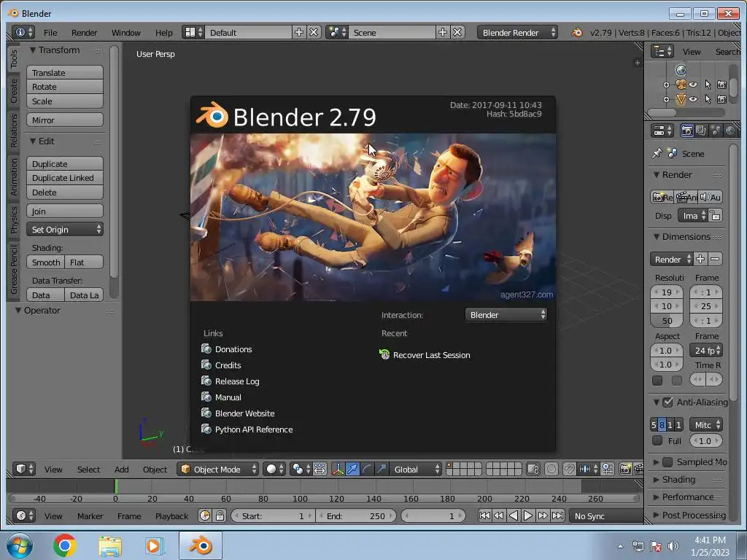Image resolution: width=747 pixels, height=560 pixels.
Task: Toggle snap magnet button in 3D header
Action: 569,469
